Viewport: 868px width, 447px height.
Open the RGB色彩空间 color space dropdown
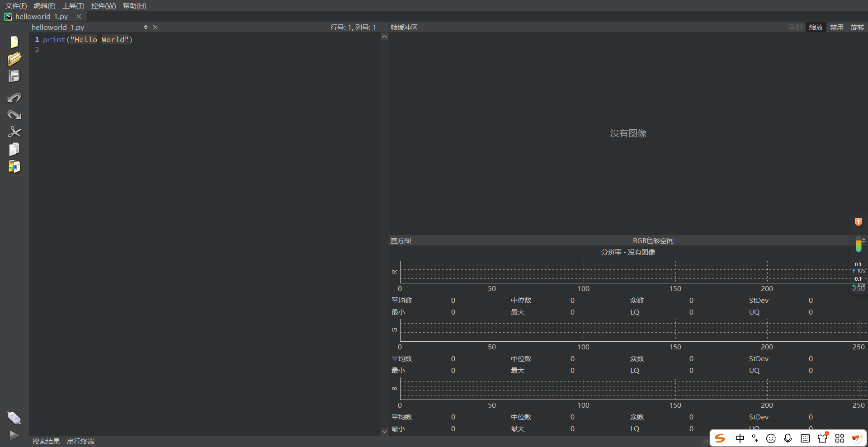(653, 241)
